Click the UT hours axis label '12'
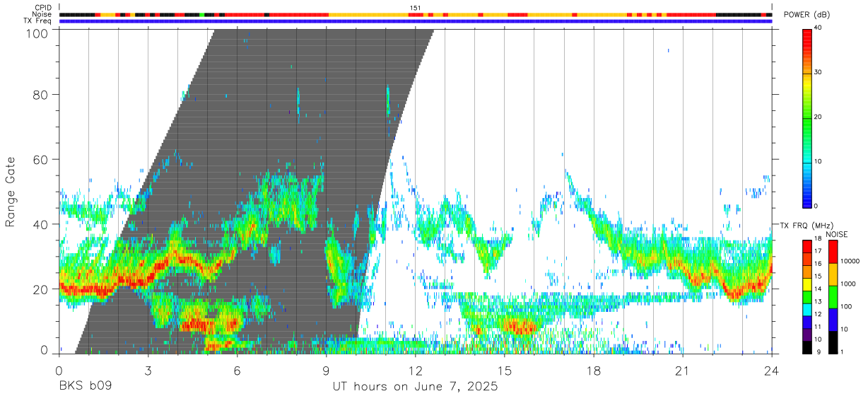 coord(415,371)
